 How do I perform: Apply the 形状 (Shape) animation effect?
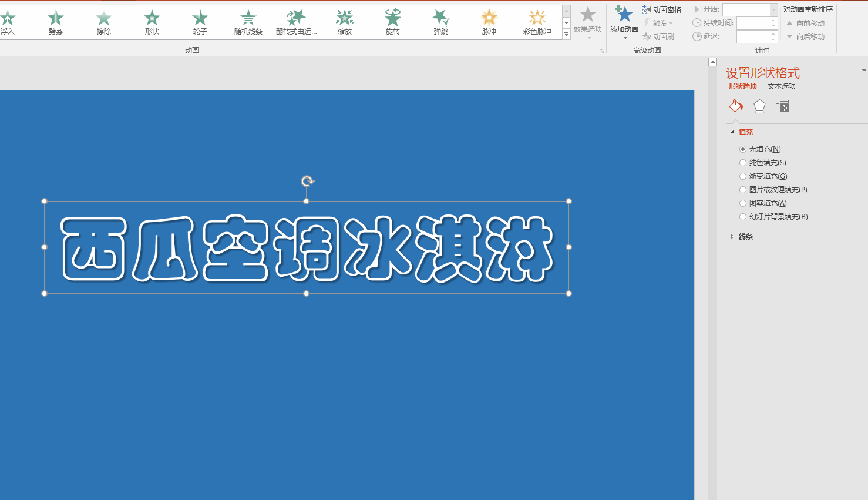click(x=152, y=23)
